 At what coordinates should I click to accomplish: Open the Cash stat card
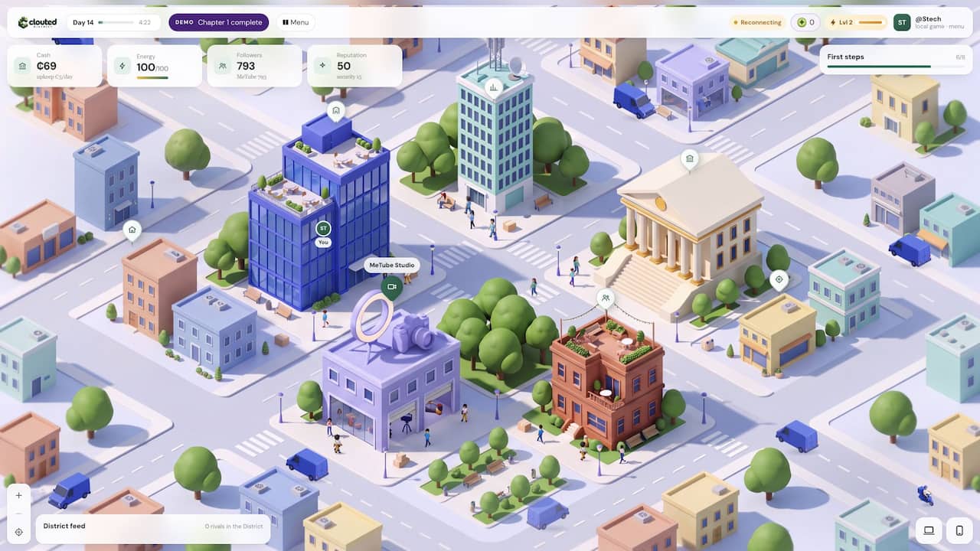(x=54, y=66)
